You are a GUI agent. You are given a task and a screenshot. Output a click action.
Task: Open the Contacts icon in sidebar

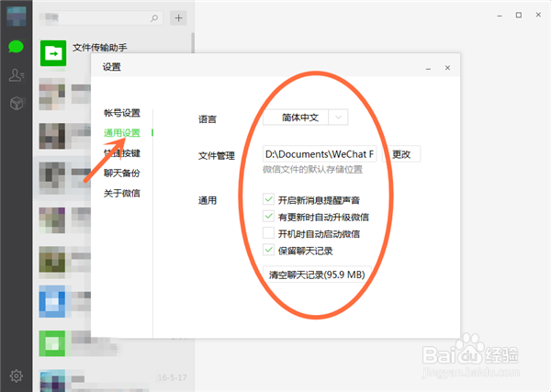point(17,74)
